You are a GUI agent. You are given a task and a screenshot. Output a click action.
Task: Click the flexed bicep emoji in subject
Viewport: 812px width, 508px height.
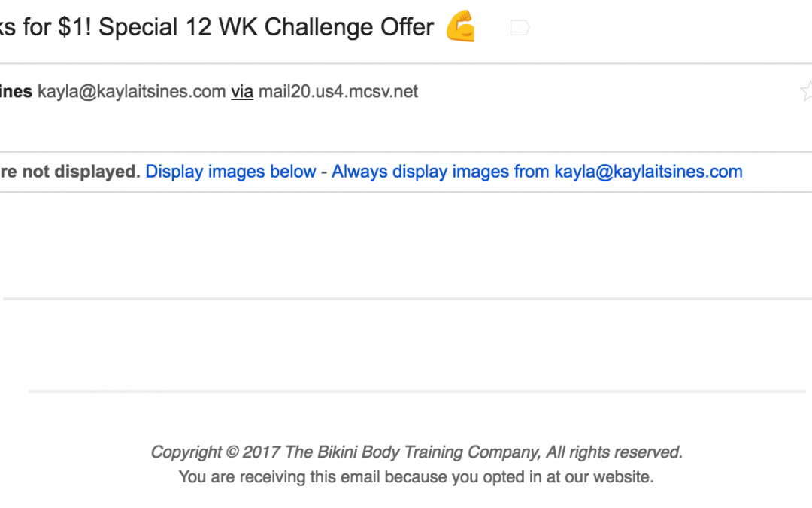click(x=460, y=26)
